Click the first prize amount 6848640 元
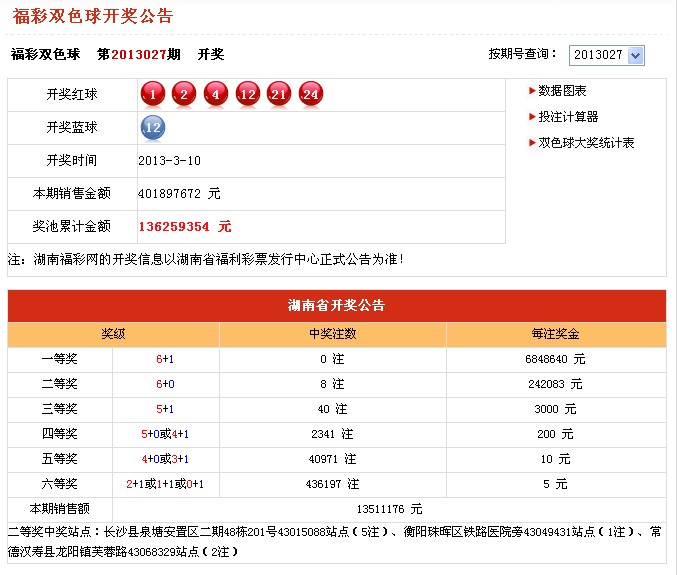This screenshot has width=677, height=575. coord(555,359)
